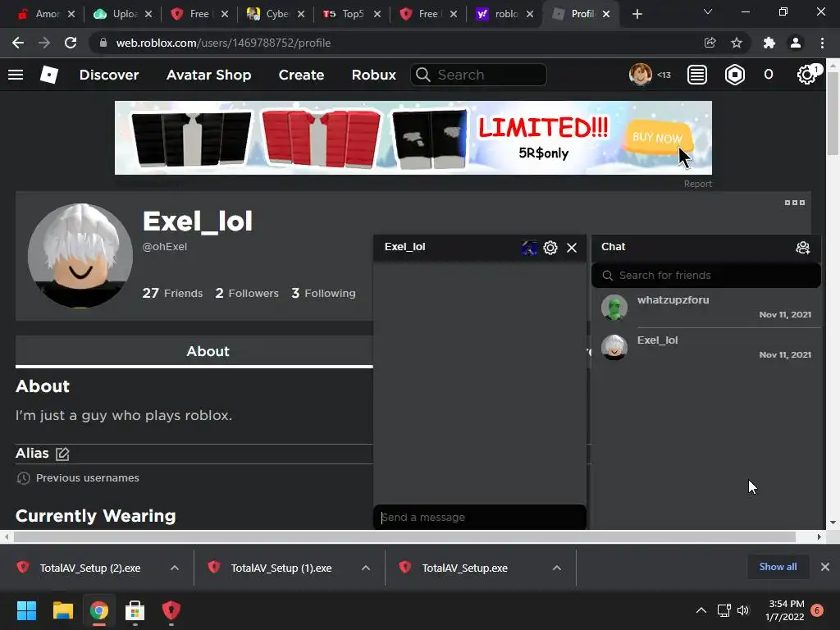Open chat with whatzupzforu

coord(706,307)
